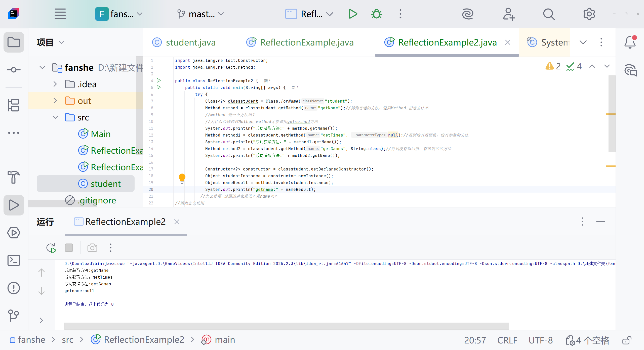Screen dimensions: 644x350
Task: Switch to the ReflectionExample.java tab
Action: pos(307,42)
